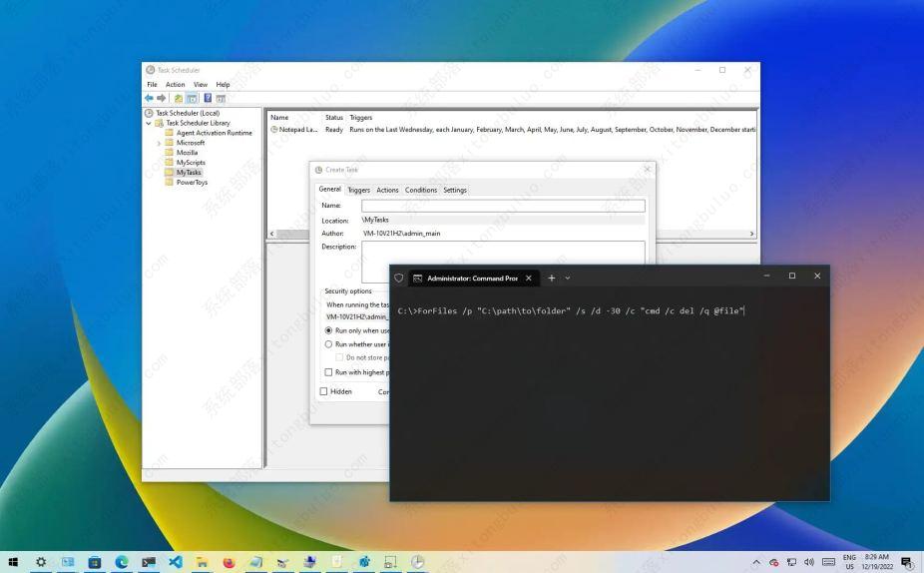The height and width of the screenshot is (573, 924).
Task: Click the Forward arrow in Task Scheduler toolbar
Action: click(x=162, y=98)
